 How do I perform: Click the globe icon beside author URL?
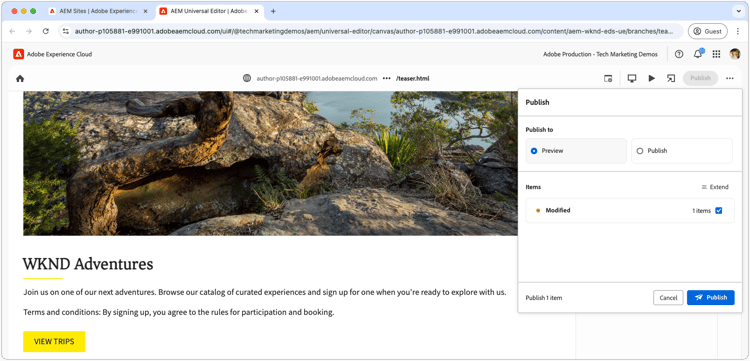247,78
